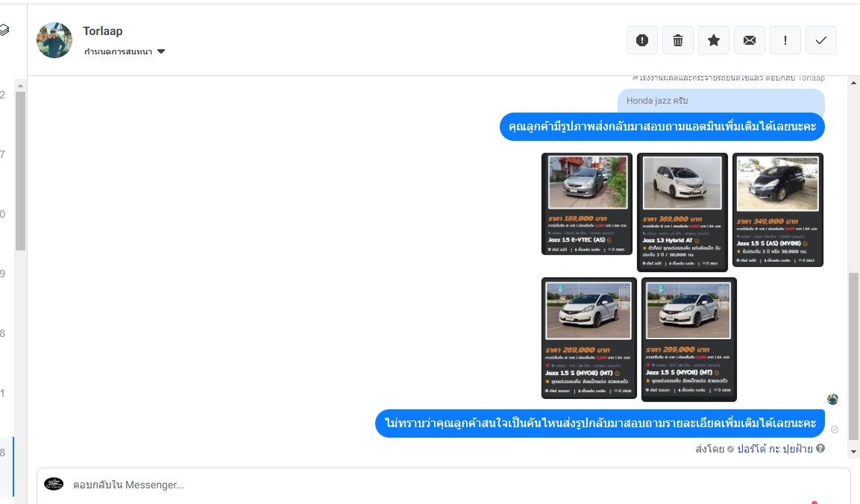Mark conversation as spam with exclamation circle icon
The height and width of the screenshot is (504, 860).
pyautogui.click(x=642, y=40)
